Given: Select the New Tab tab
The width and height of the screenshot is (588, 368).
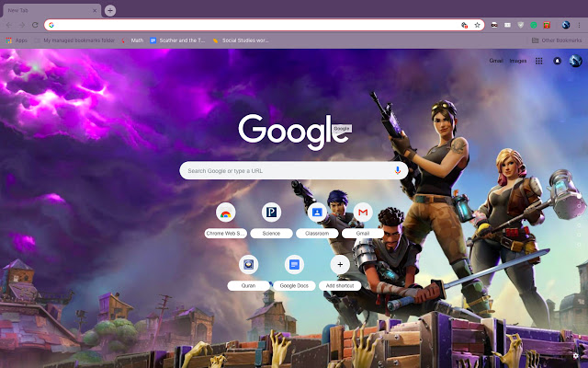Looking at the screenshot, I should (x=51, y=10).
